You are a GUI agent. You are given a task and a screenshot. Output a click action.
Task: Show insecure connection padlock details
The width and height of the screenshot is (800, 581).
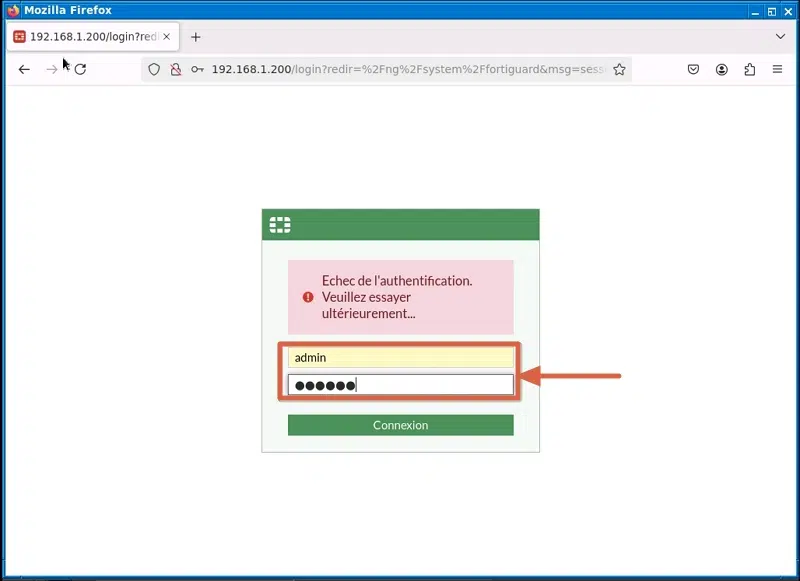click(x=176, y=69)
